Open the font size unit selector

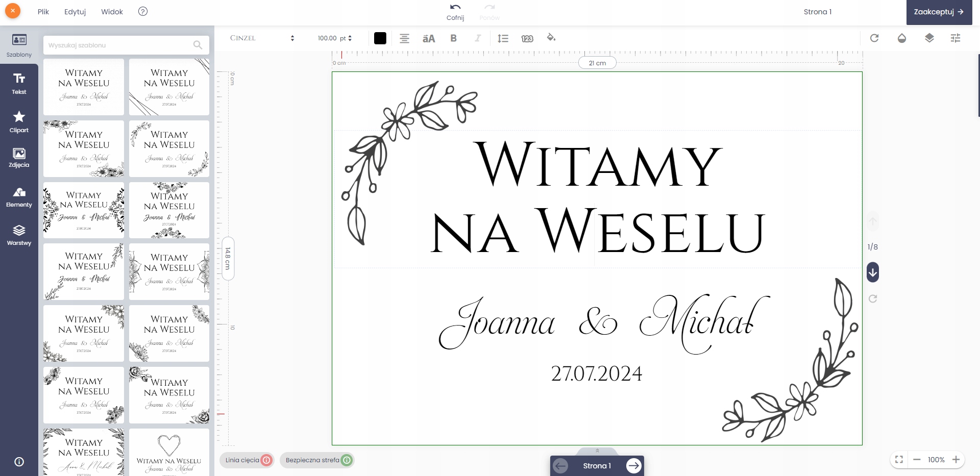click(346, 38)
